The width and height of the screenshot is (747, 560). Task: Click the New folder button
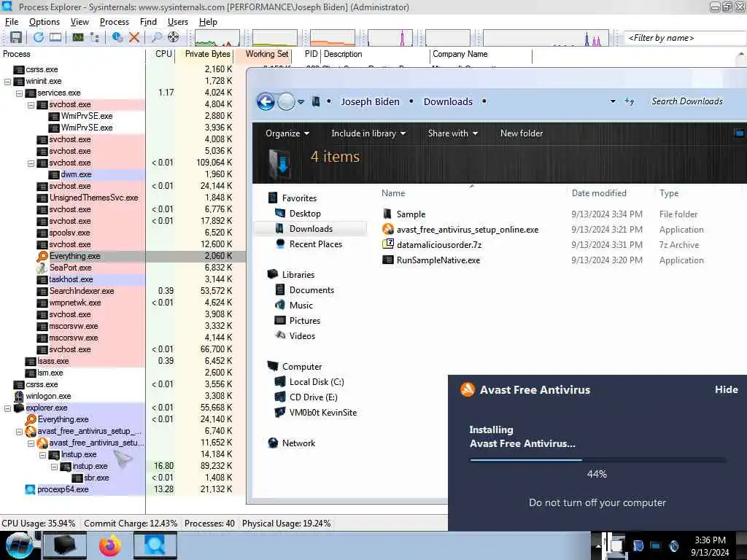(x=521, y=134)
